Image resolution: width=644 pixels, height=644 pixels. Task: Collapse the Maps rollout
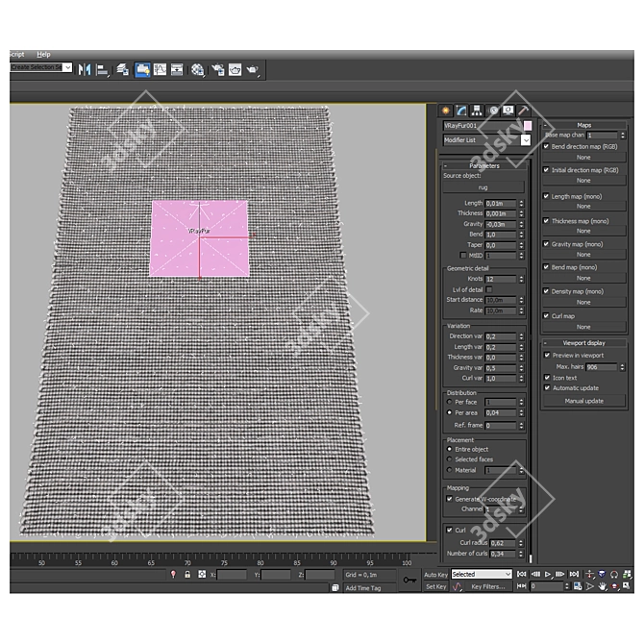tap(583, 125)
